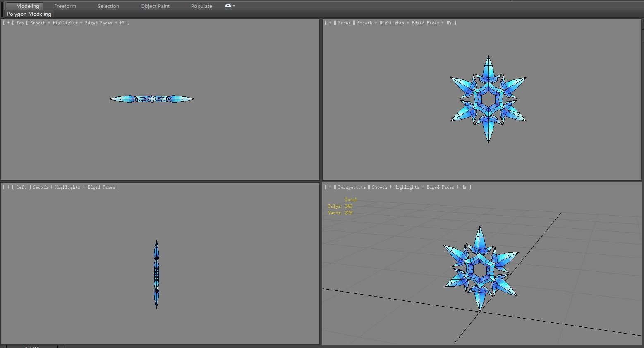Open the Perspective viewport [+] menu
The width and height of the screenshot is (644, 348).
click(x=330, y=187)
